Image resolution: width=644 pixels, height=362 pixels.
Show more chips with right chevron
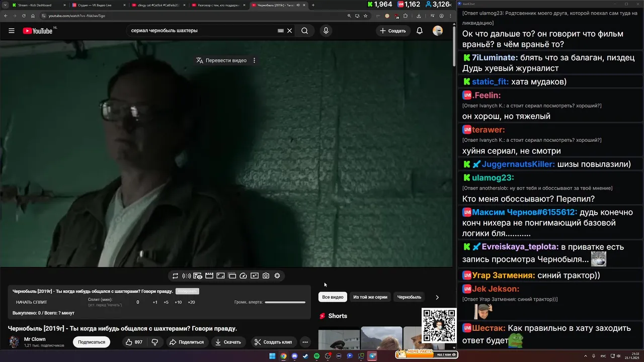click(x=437, y=297)
